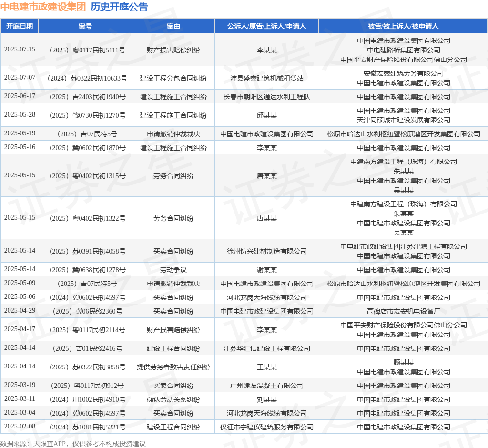Click case number "(2025)粤0117民初5111号"
The width and height of the screenshot is (488, 448).
pos(85,50)
